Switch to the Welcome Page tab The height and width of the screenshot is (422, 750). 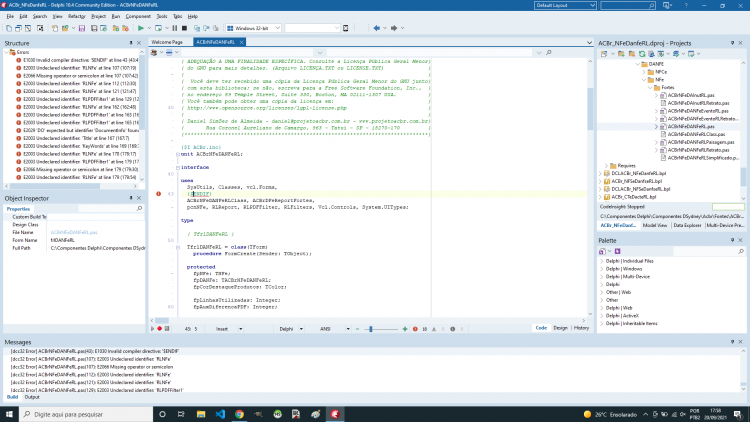click(167, 42)
